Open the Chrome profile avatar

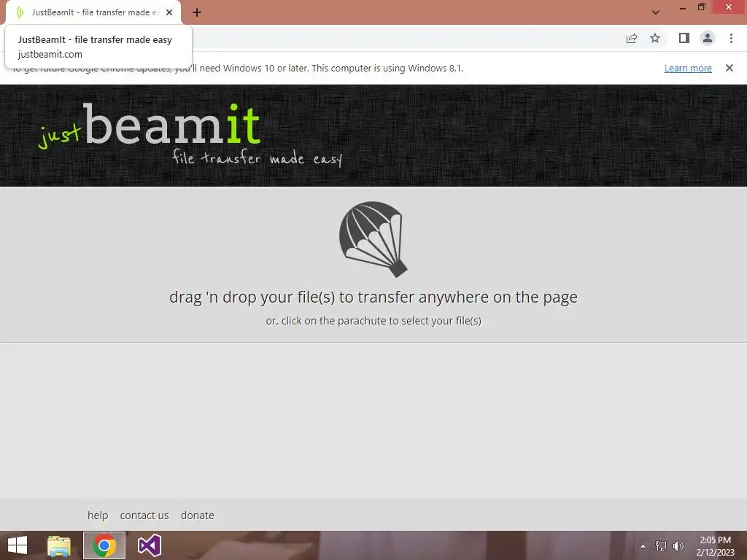[708, 38]
